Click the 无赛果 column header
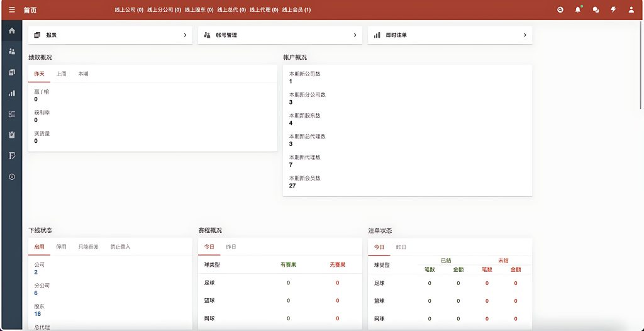Screen dimensions: 644x331 tap(338, 265)
